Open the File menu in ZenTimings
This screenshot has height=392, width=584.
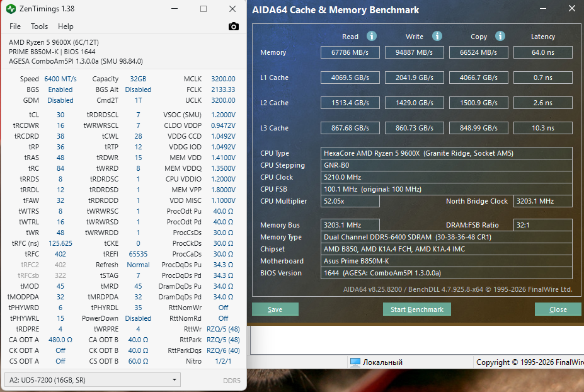point(15,26)
